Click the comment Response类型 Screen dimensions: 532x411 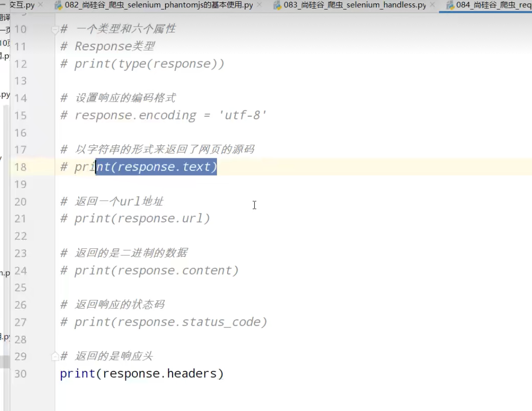(x=108, y=46)
